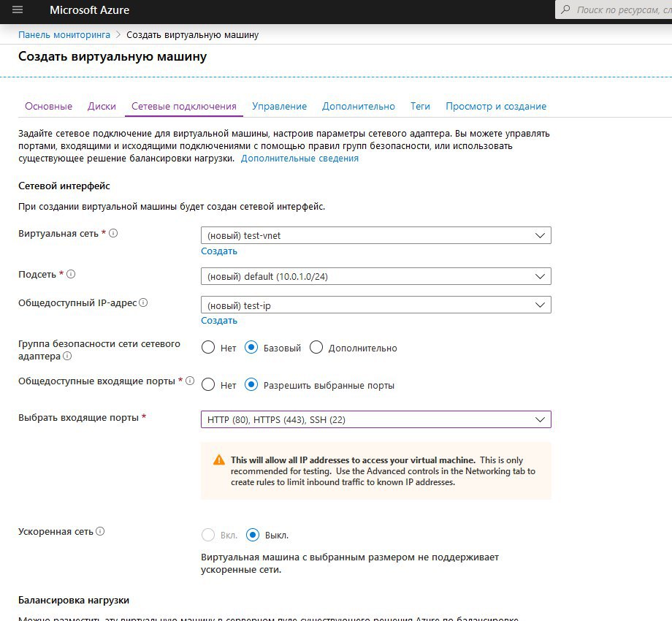Show info for Группа безопасности сети адаптера
The height and width of the screenshot is (621, 672).
(x=67, y=356)
